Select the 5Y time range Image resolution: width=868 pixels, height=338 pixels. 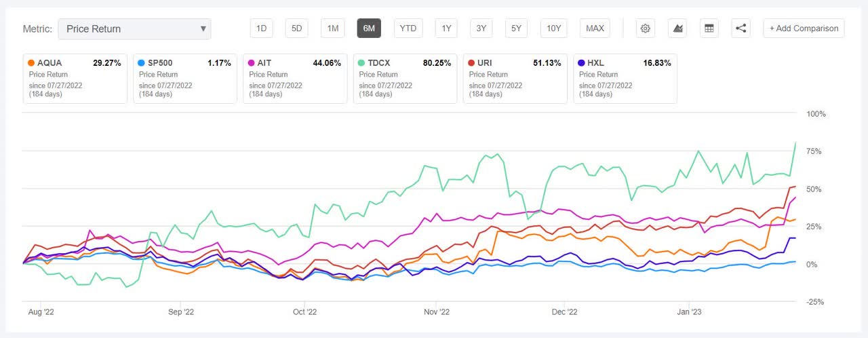[x=516, y=28]
